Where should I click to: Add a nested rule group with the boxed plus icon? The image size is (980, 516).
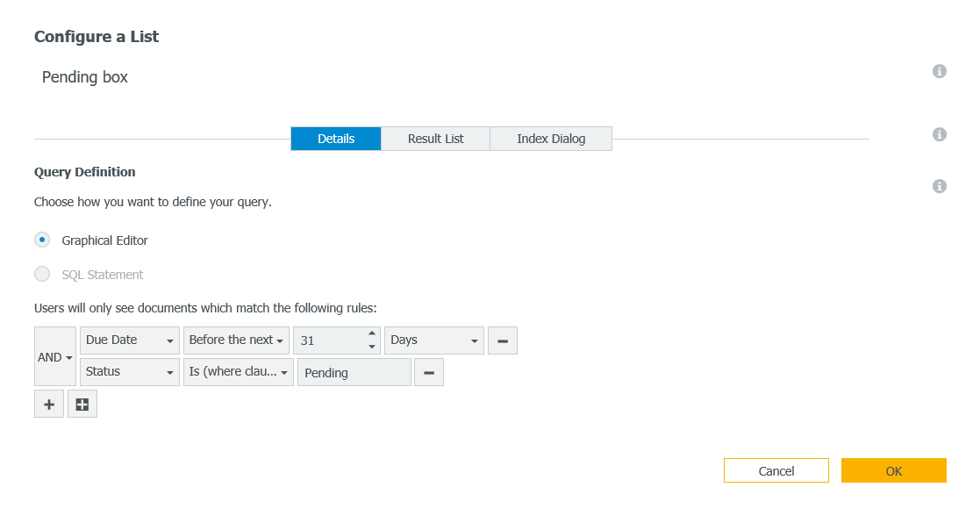pos(82,404)
